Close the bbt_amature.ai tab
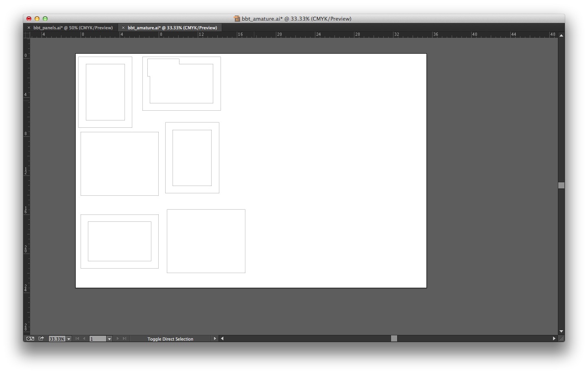The image size is (588, 374). [x=123, y=28]
